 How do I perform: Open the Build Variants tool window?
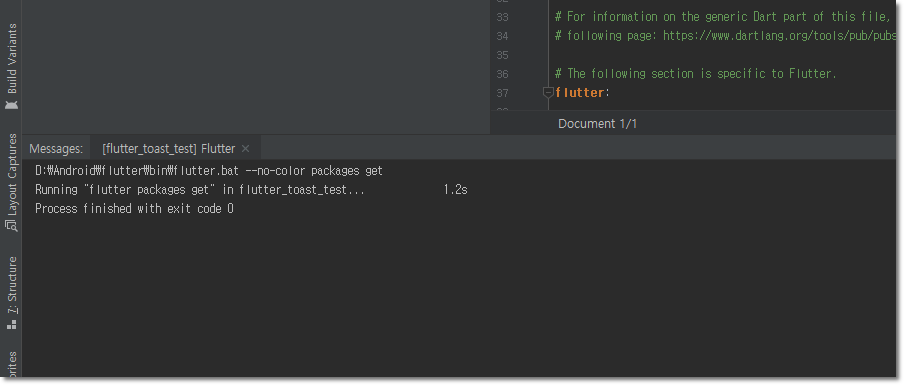tap(12, 66)
